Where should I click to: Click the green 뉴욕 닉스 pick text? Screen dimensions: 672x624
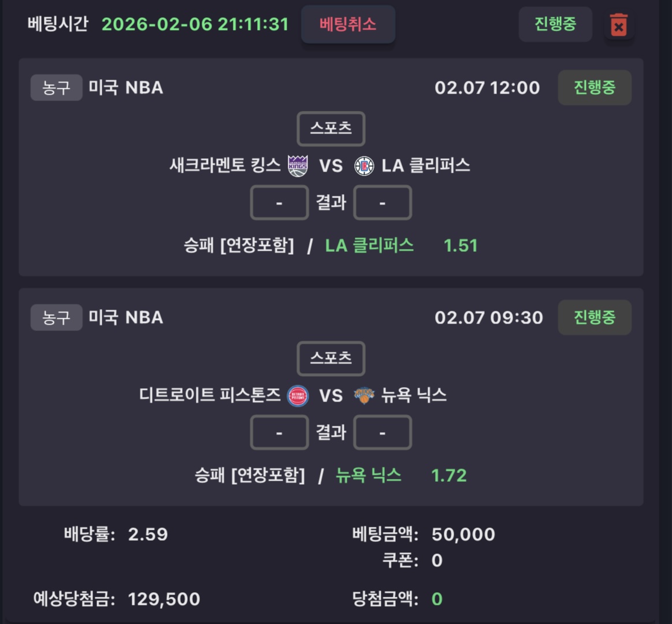coord(368,476)
